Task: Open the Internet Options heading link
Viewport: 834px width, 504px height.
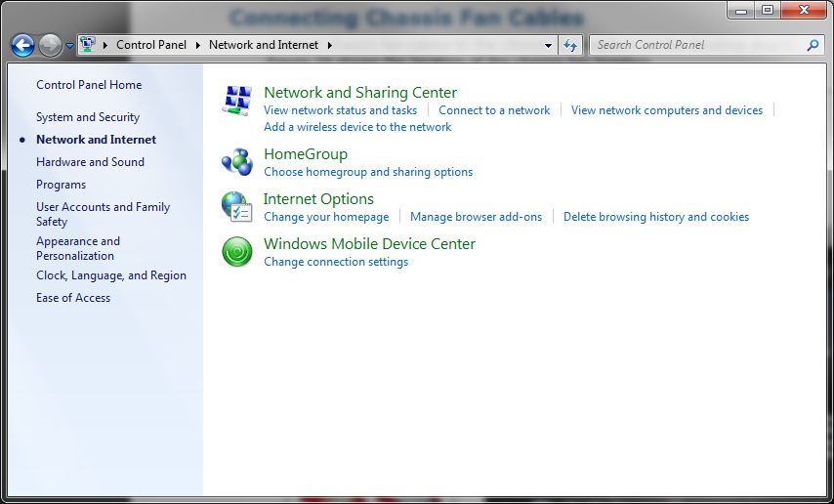Action: (x=318, y=198)
